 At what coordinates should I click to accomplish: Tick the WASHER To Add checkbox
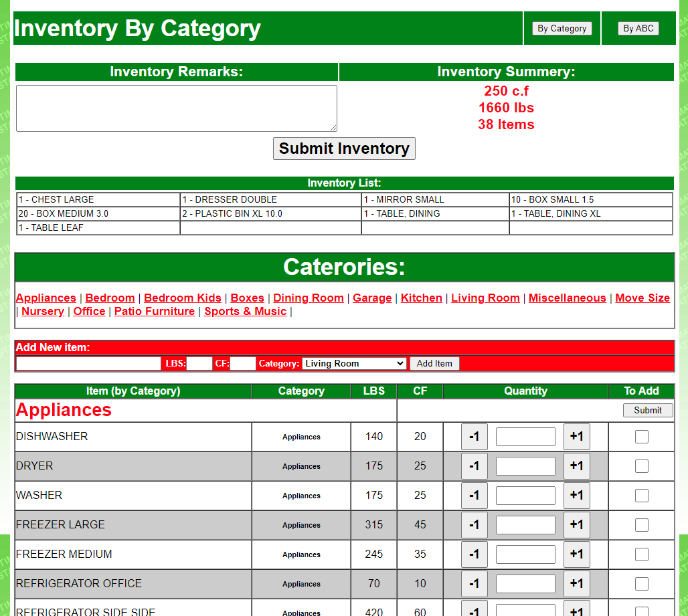[x=642, y=496]
